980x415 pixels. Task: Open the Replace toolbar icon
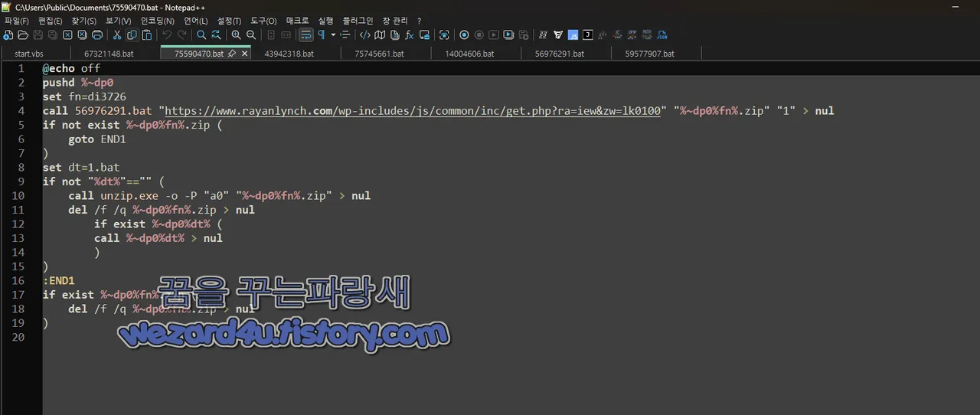point(217,35)
